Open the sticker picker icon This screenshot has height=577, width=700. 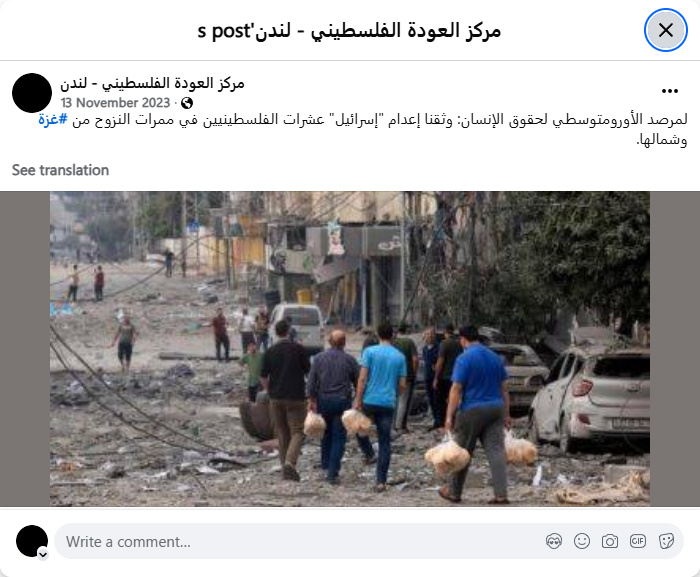[666, 541]
